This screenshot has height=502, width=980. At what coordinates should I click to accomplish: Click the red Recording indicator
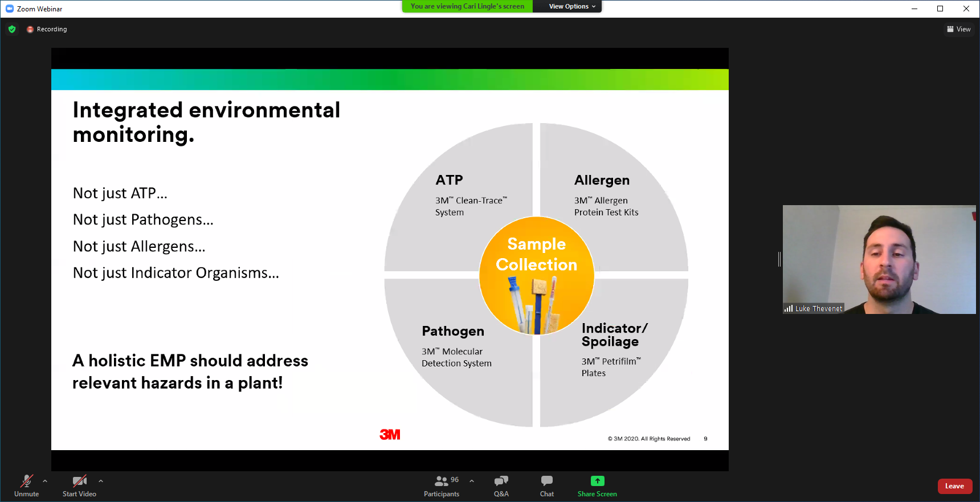(47, 29)
